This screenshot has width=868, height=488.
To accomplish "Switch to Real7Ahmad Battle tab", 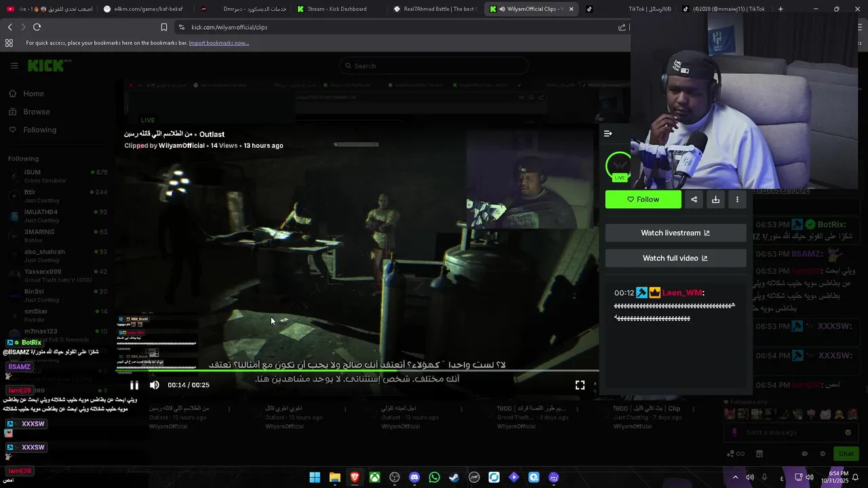I will [x=434, y=9].
